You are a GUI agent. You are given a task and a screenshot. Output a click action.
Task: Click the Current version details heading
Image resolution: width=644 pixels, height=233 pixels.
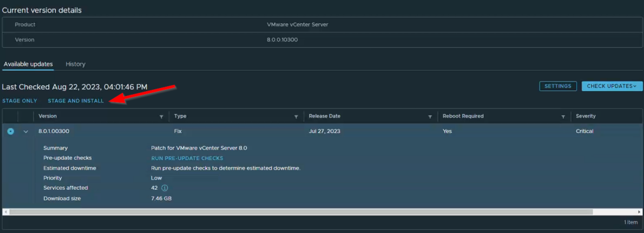click(42, 10)
